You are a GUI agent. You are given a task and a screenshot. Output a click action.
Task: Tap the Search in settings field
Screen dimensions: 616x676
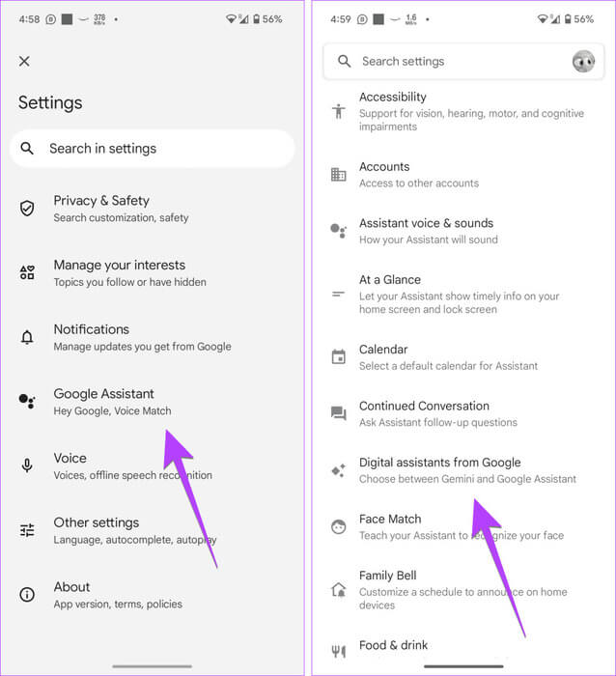tap(153, 149)
